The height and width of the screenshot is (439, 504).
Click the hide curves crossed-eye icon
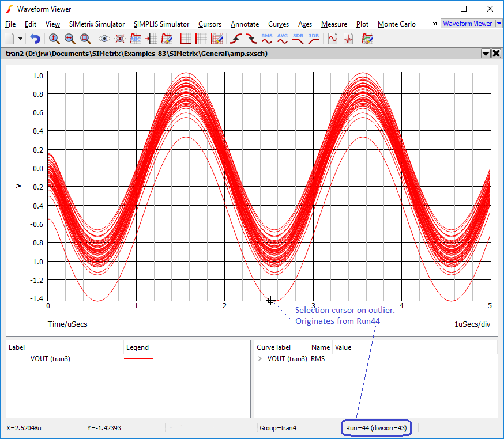click(120, 39)
